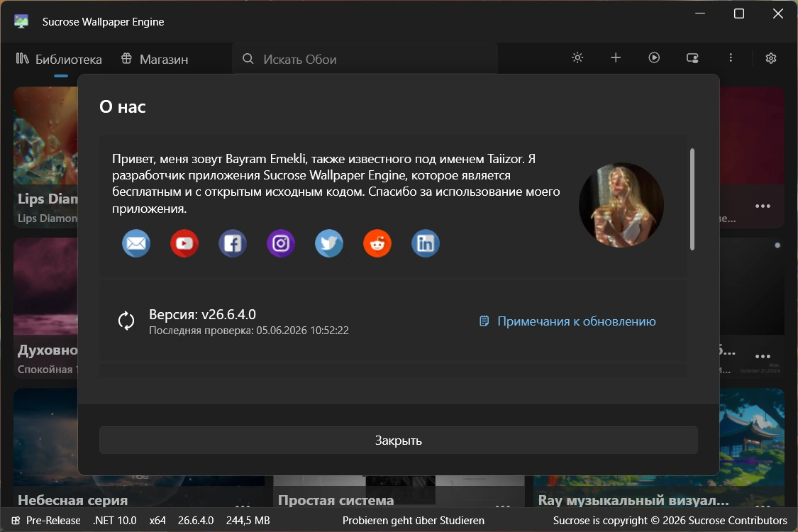Maximize the Sucrose Wallpaper Engine window
Screen dimensions: 798x532
739,13
